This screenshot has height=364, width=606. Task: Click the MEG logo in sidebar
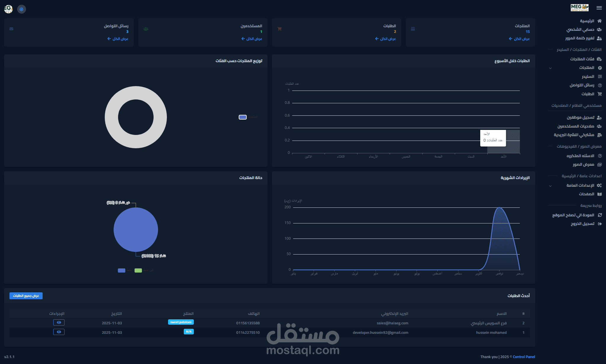[579, 8]
